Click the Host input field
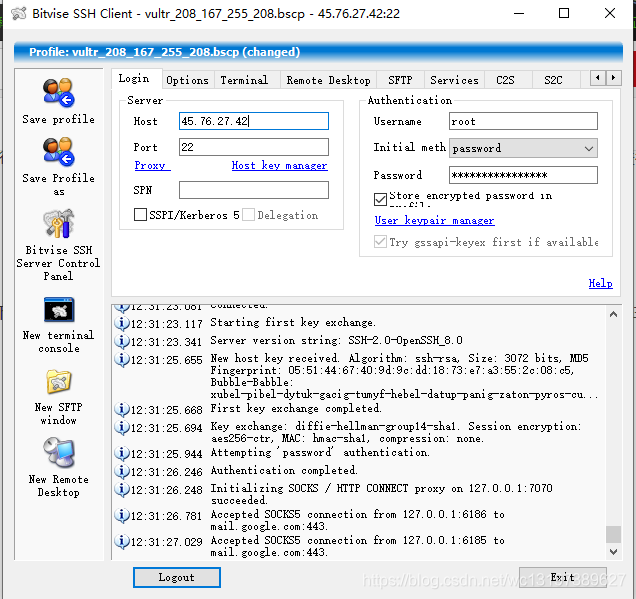Screen dimensions: 636x599 point(254,121)
